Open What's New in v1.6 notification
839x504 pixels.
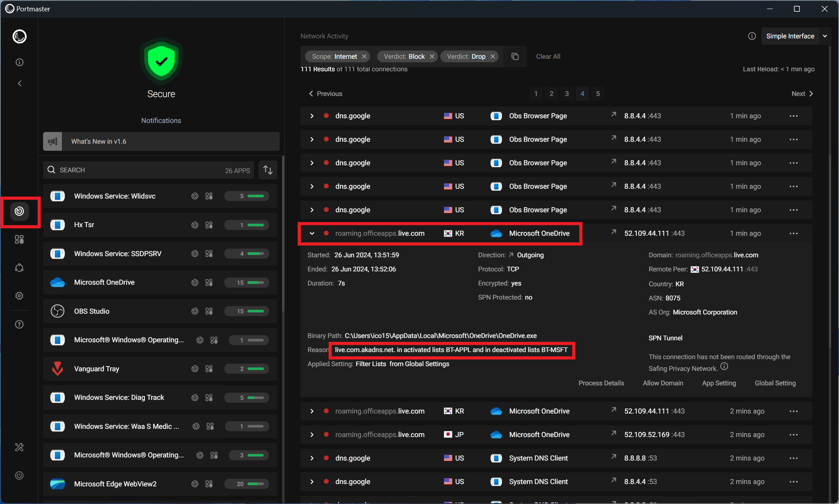161,141
